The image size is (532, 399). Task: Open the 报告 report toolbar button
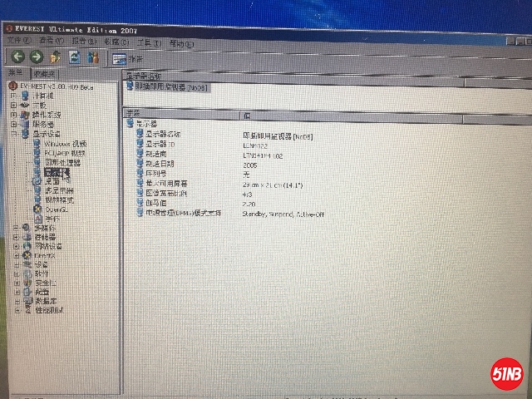coord(127,59)
